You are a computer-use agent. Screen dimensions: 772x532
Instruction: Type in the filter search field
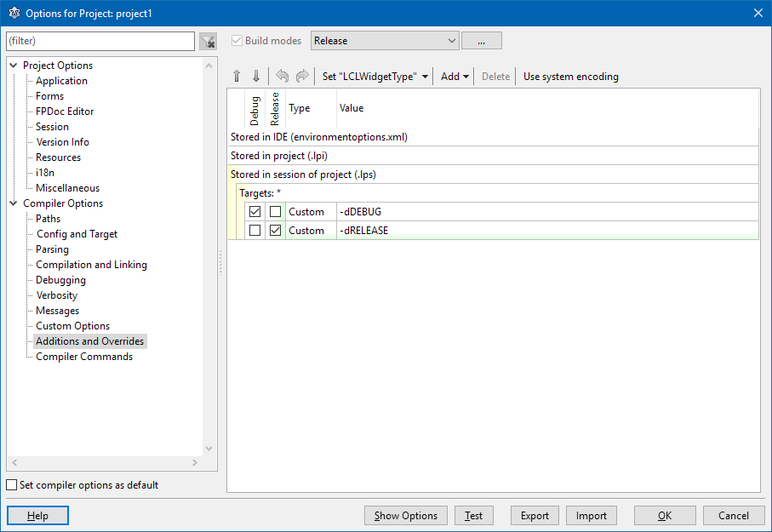tap(100, 41)
